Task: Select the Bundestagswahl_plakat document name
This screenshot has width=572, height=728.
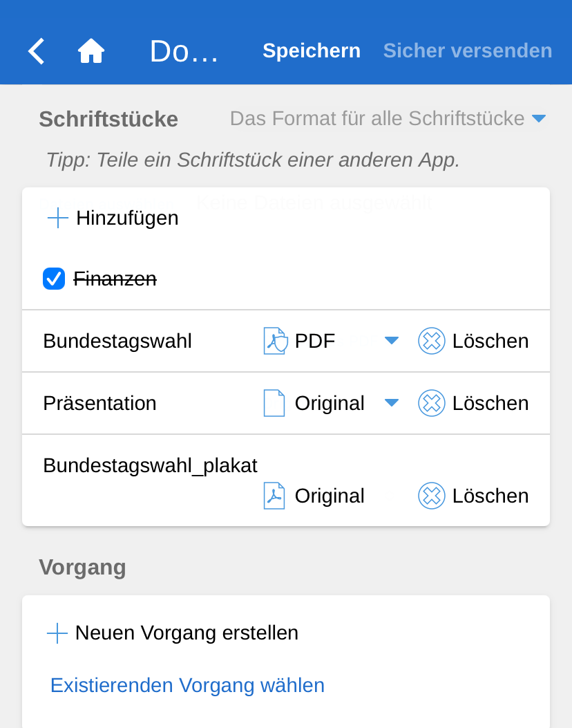Action: point(150,465)
